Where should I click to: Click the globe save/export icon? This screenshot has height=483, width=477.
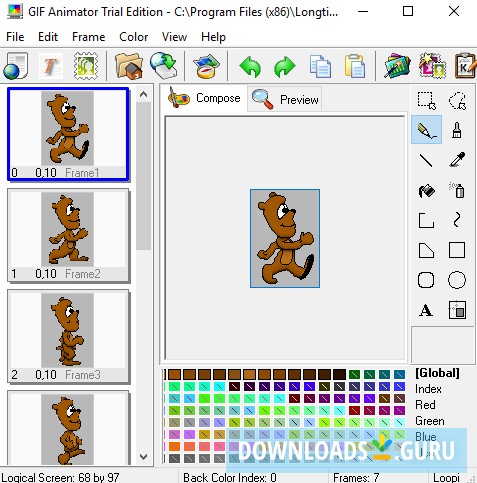point(163,65)
